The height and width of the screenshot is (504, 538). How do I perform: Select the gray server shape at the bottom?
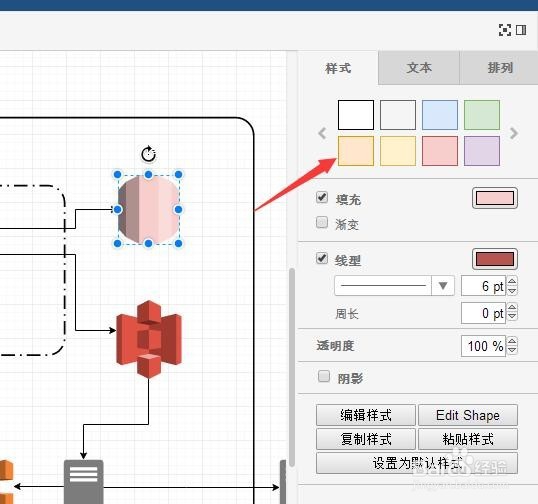tap(83, 482)
